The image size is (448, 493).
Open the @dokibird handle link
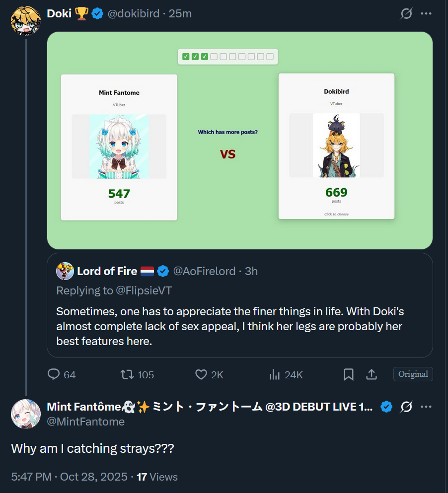tap(134, 13)
